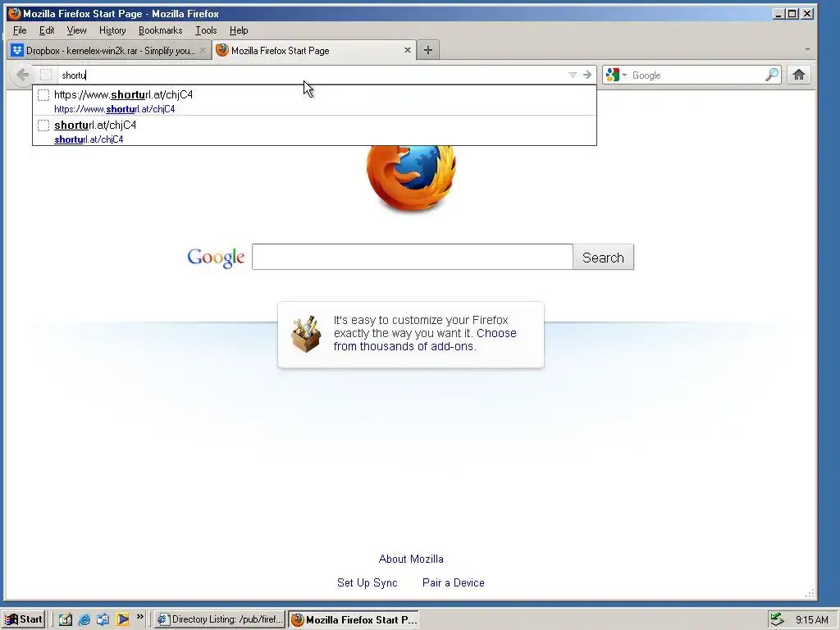Click the Windows Start button
This screenshot has height=630, width=840.
[x=23, y=619]
